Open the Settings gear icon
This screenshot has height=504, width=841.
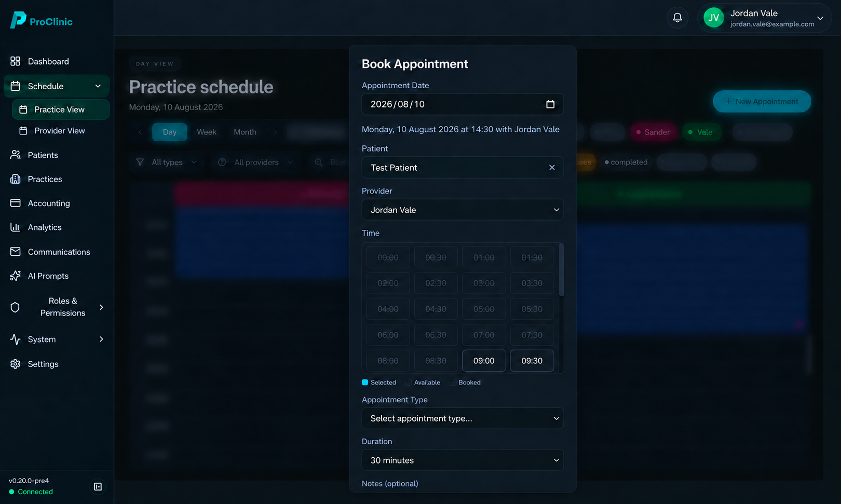pos(16,364)
